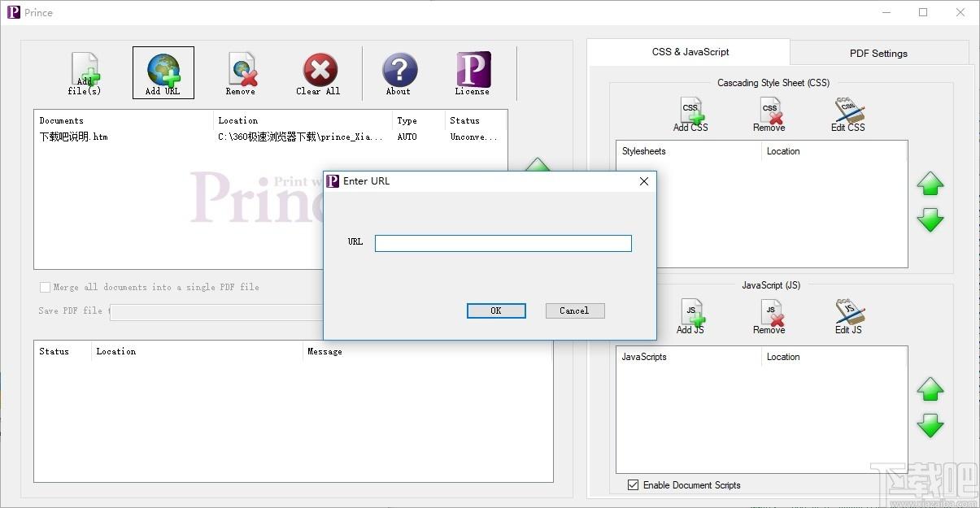Open the License icon

click(473, 73)
